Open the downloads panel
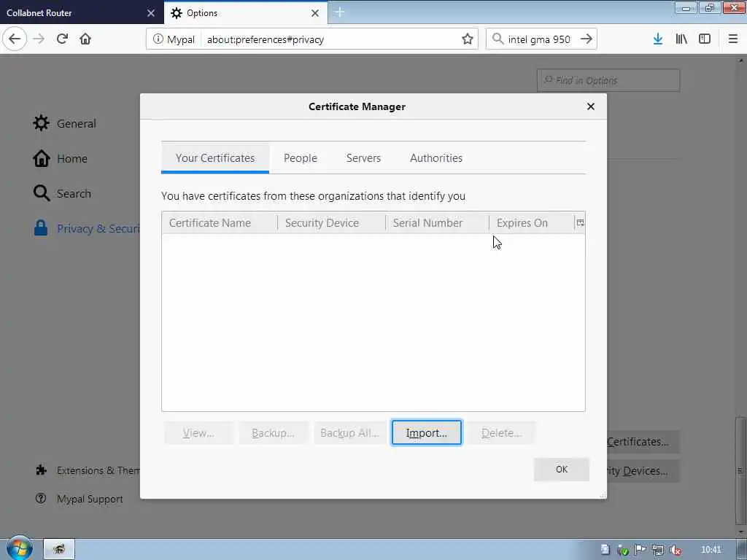 [x=658, y=39]
